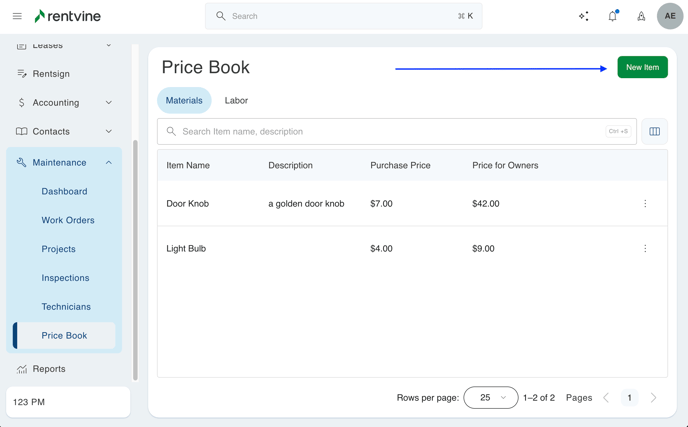This screenshot has width=688, height=427.
Task: Click the item name search field
Action: coord(390,131)
